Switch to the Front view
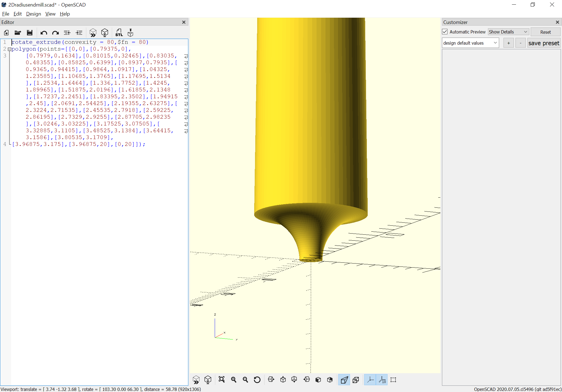This screenshot has width=562, height=392. (x=318, y=380)
